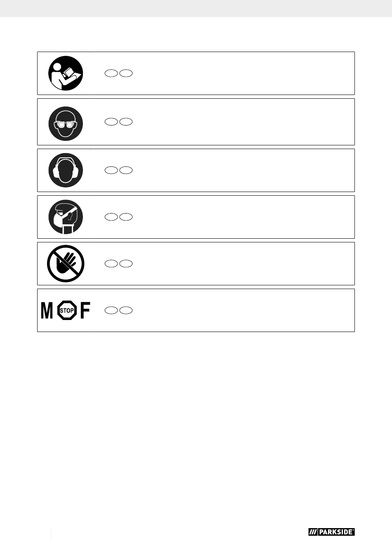Select left oval in the goggles row

tap(111, 122)
